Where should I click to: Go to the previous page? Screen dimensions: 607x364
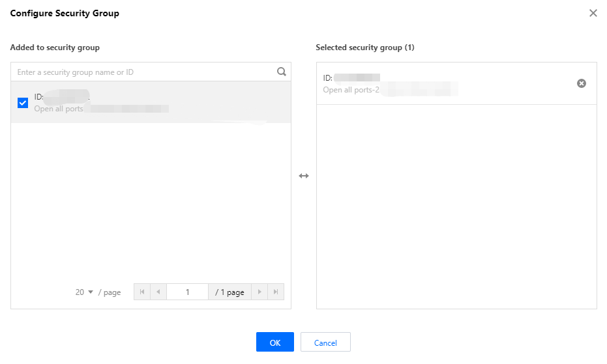click(x=158, y=292)
